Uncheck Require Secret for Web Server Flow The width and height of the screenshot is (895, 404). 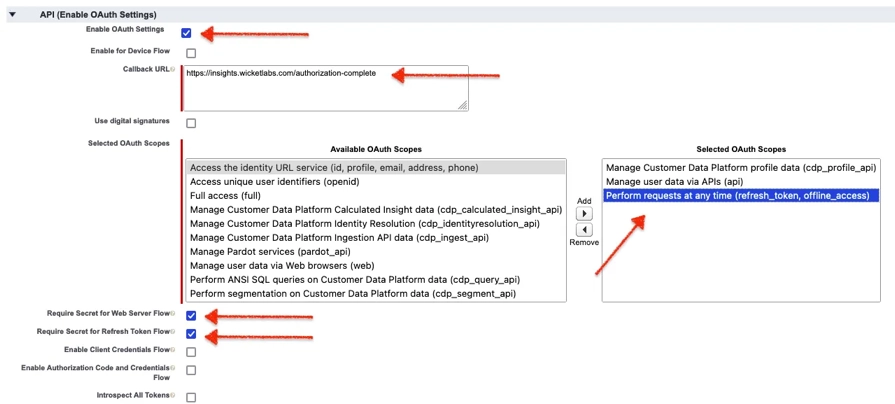191,316
